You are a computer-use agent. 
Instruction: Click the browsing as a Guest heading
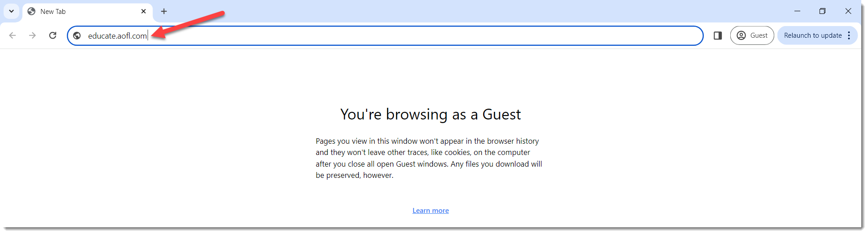431,115
